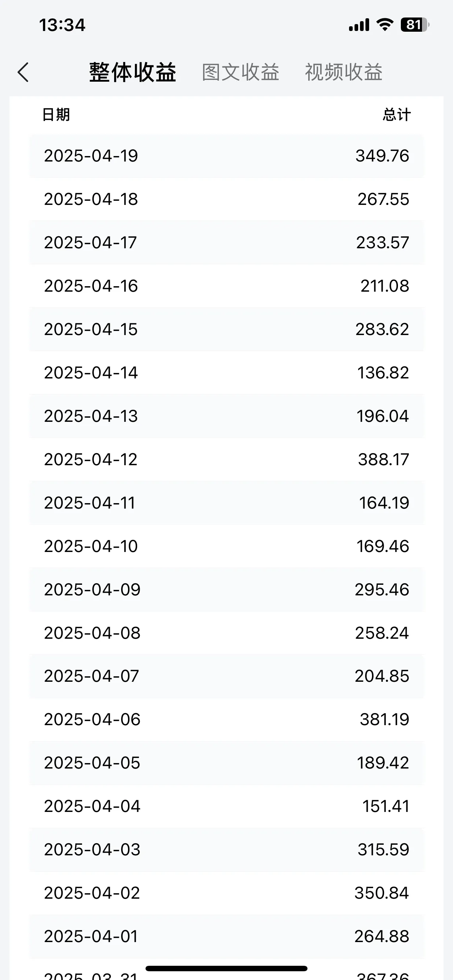Image resolution: width=453 pixels, height=980 pixels.
Task: Tap the 日期 column header
Action: (x=56, y=114)
